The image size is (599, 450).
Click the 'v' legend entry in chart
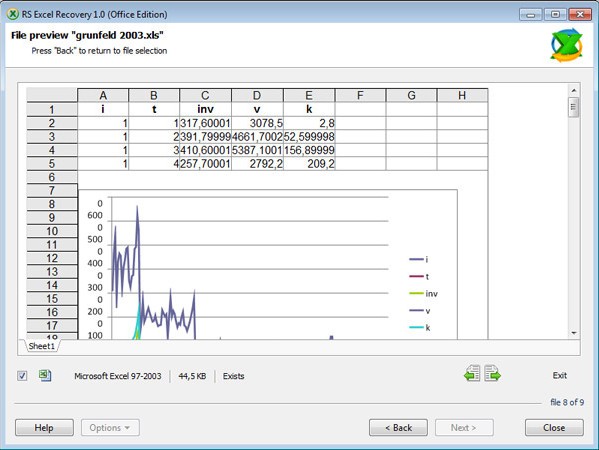click(x=419, y=311)
